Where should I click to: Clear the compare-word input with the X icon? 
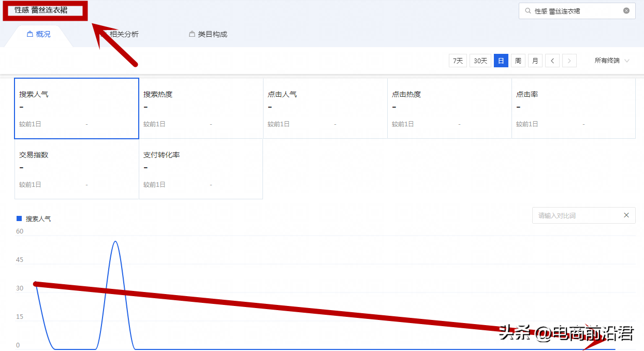coord(626,215)
